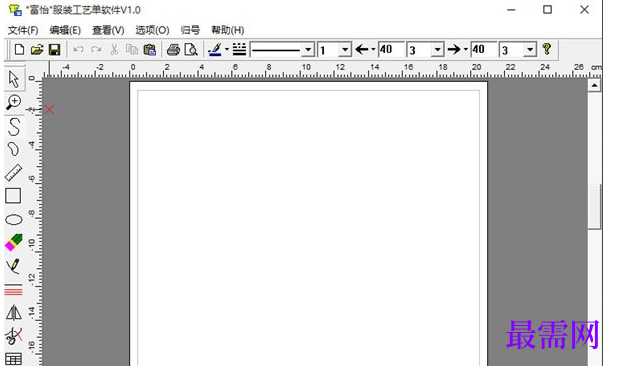The image size is (618, 366).
Task: Select the line color pen icon
Action: (x=215, y=50)
